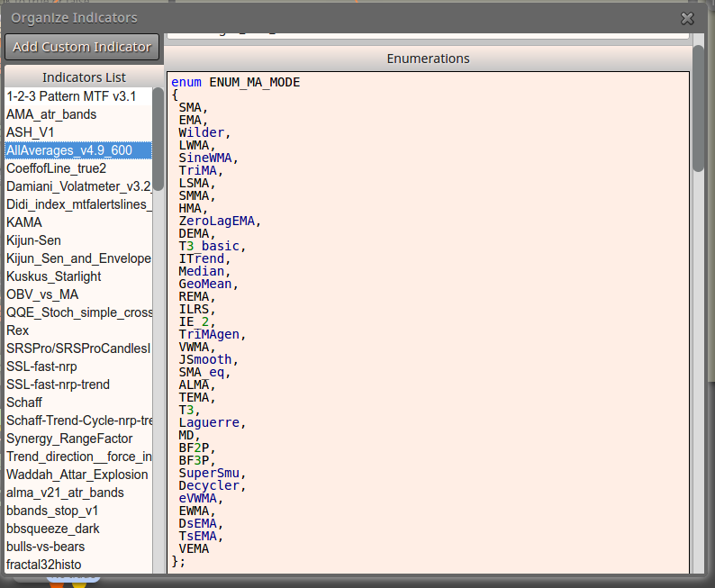The height and width of the screenshot is (588, 715).
Task: Click the JSmooth enum value
Action: pos(204,359)
